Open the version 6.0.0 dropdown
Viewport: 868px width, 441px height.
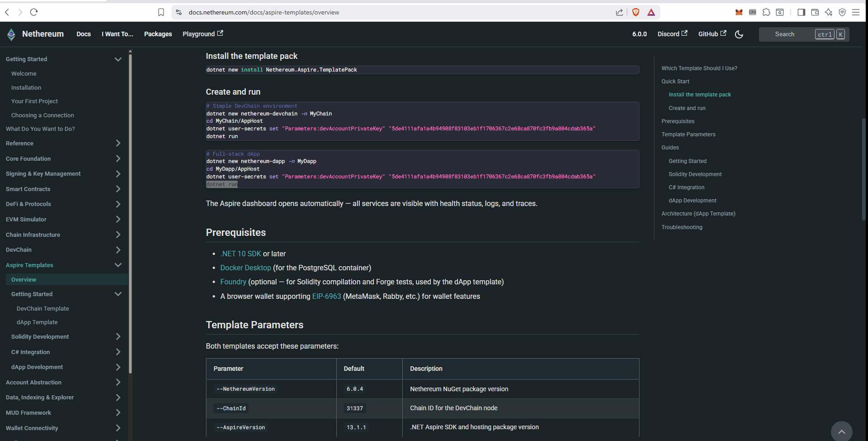639,34
